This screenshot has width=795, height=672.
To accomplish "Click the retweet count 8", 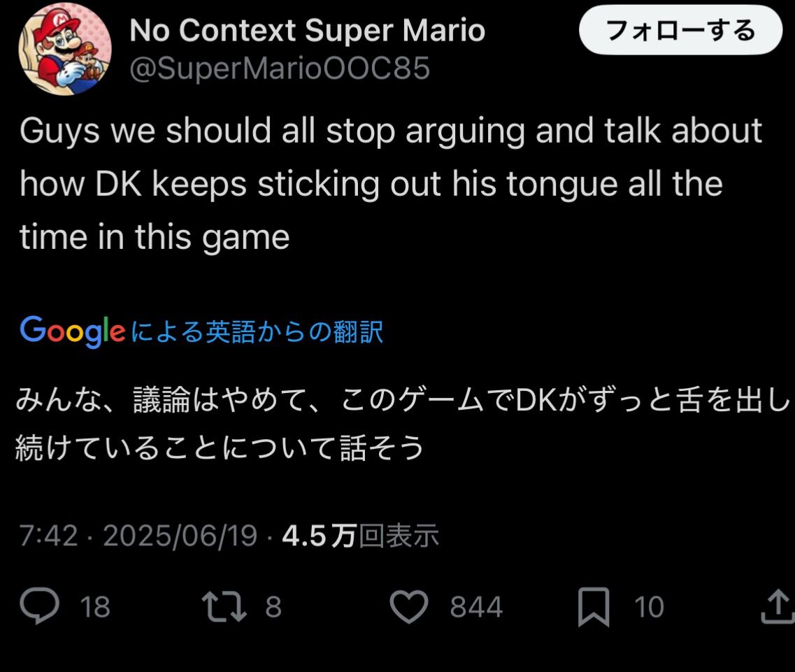I will point(273,607).
